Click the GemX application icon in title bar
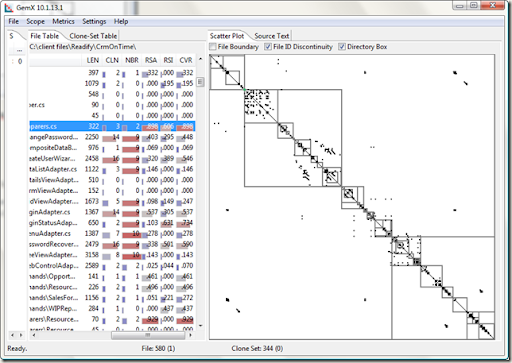 9,7
